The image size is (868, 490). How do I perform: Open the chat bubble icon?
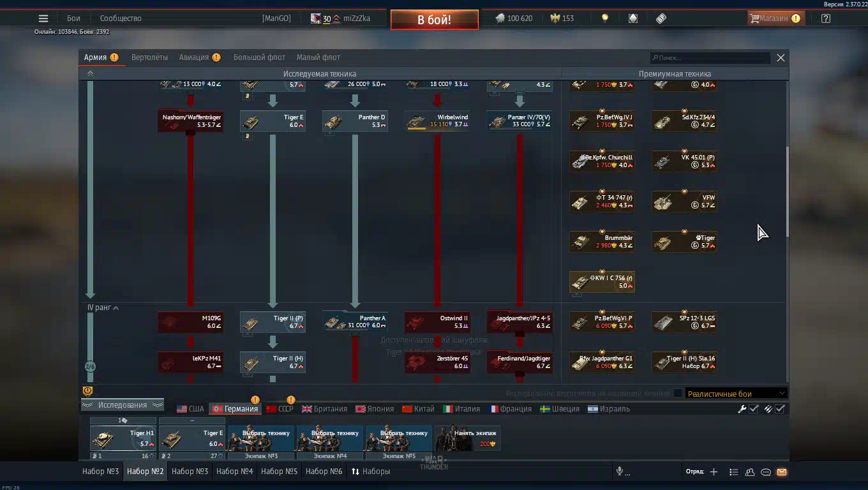point(766,472)
